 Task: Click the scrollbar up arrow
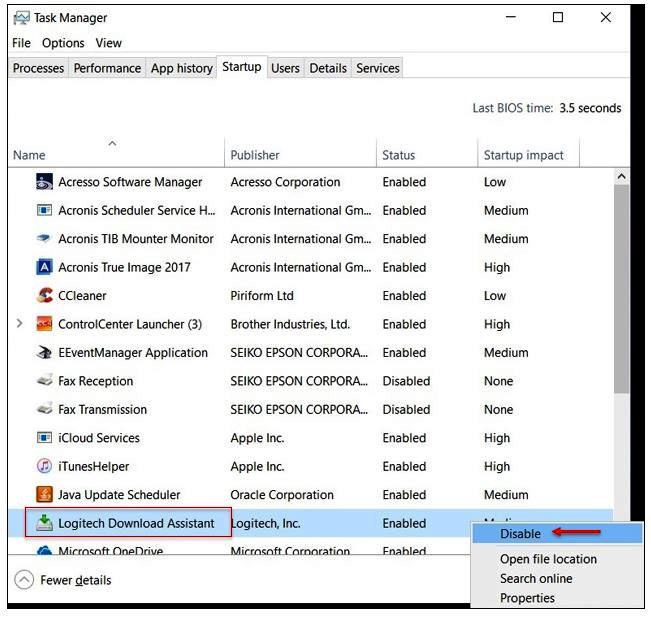click(x=621, y=176)
